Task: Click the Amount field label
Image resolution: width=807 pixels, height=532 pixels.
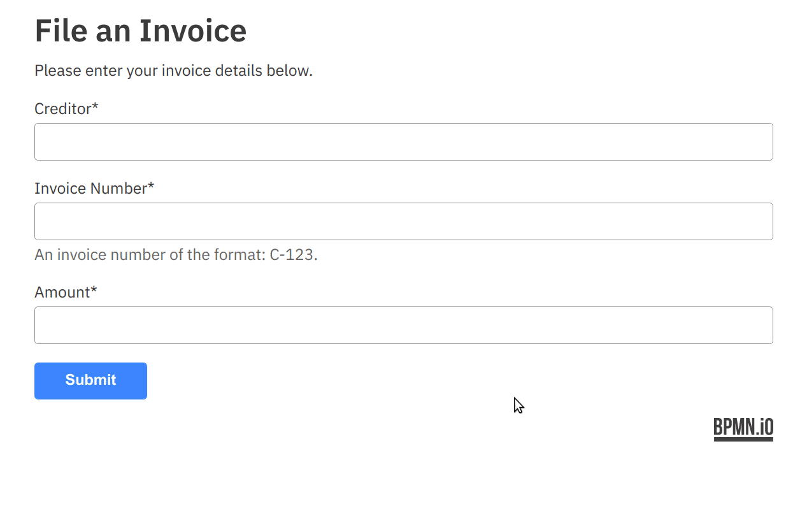Action: pos(62,292)
